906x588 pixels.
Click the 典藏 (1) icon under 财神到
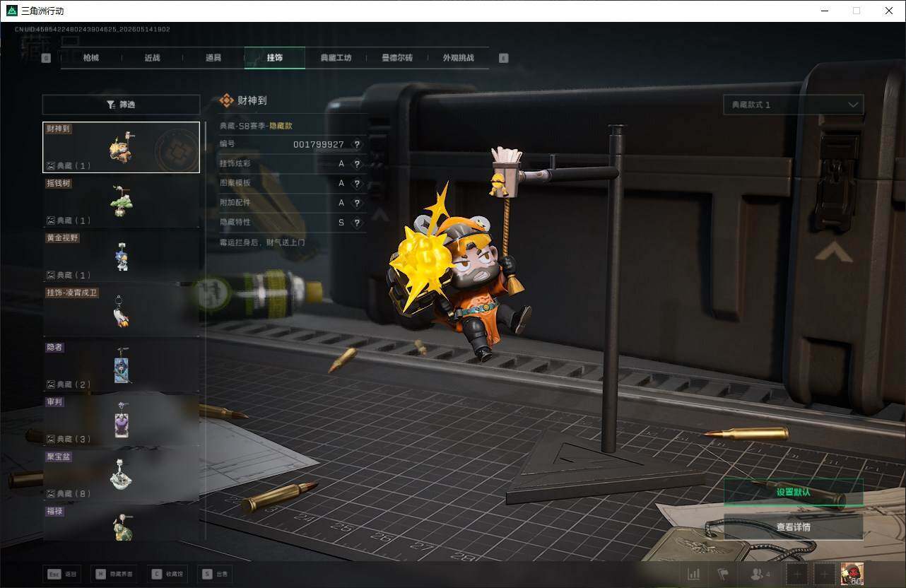pos(51,166)
